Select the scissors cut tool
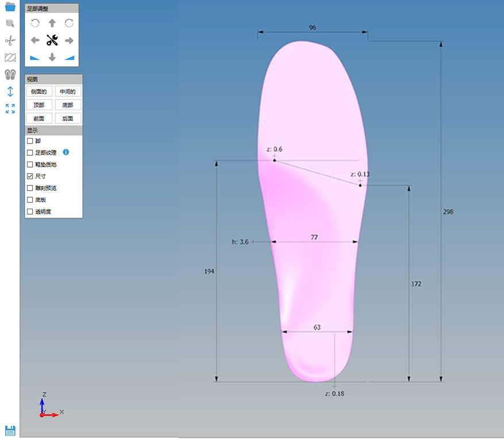 [x=10, y=41]
